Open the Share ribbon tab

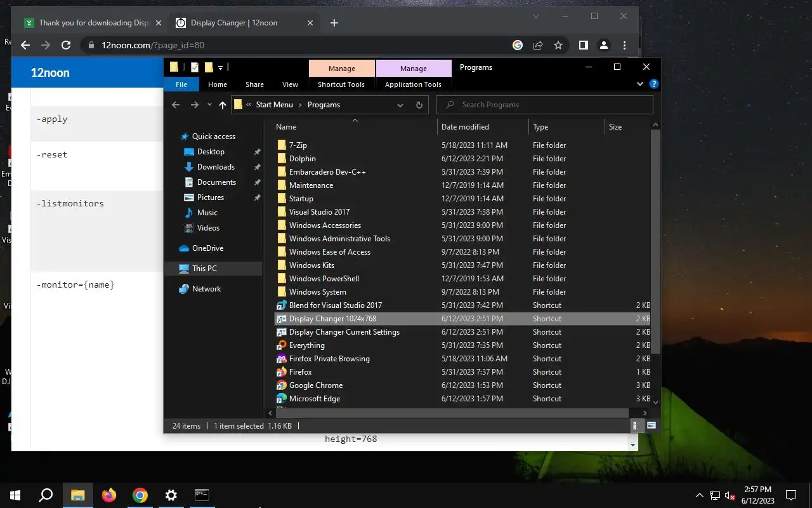click(254, 84)
